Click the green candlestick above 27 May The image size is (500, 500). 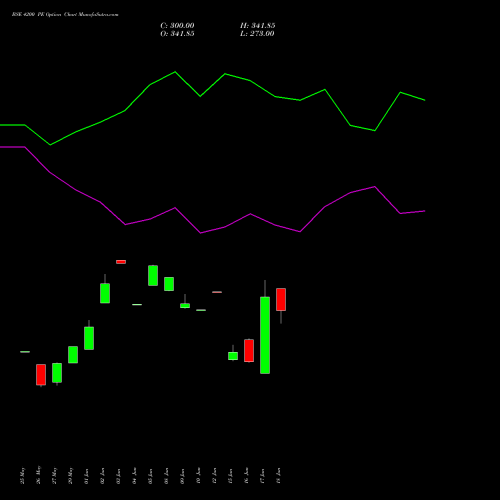pyautogui.click(x=57, y=373)
